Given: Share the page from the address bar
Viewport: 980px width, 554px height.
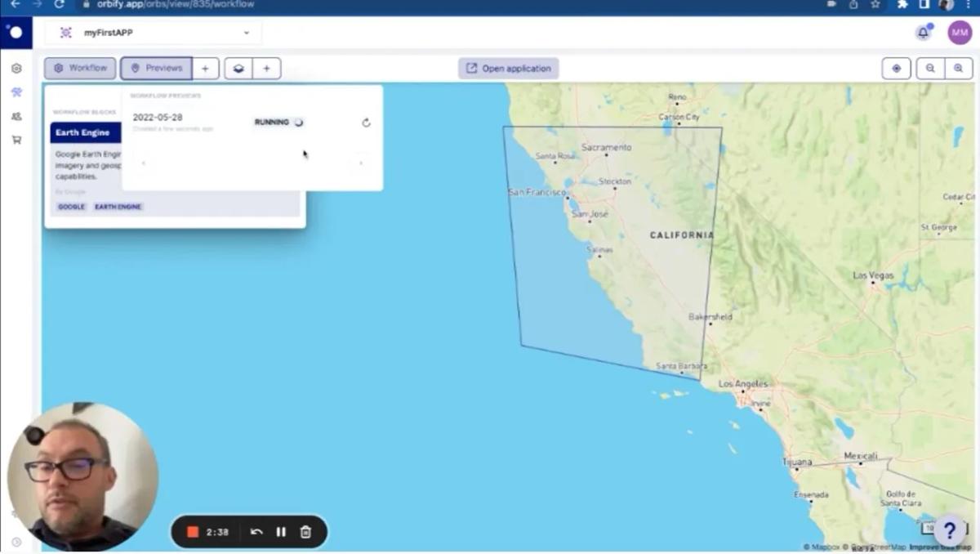Looking at the screenshot, I should point(853,5).
